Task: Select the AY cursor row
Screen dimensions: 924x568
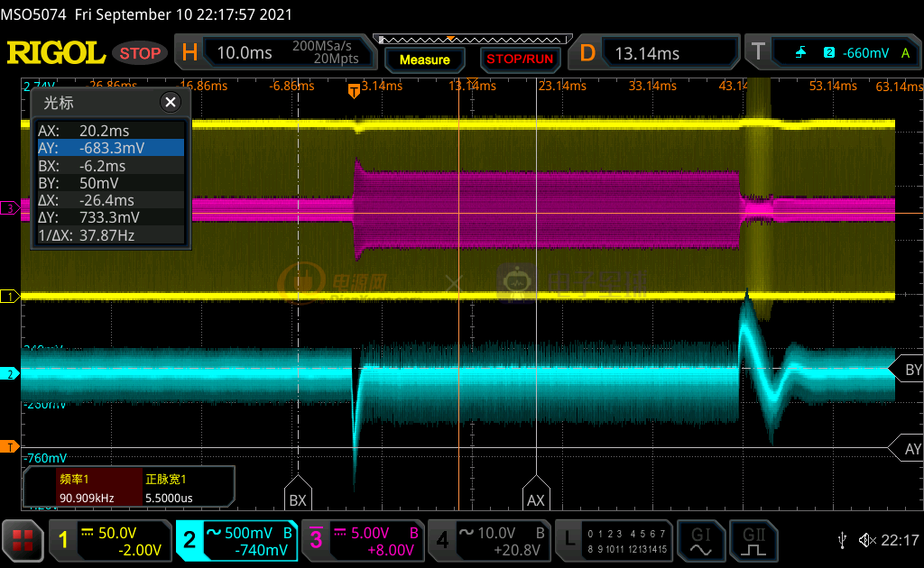Action: pos(110,149)
